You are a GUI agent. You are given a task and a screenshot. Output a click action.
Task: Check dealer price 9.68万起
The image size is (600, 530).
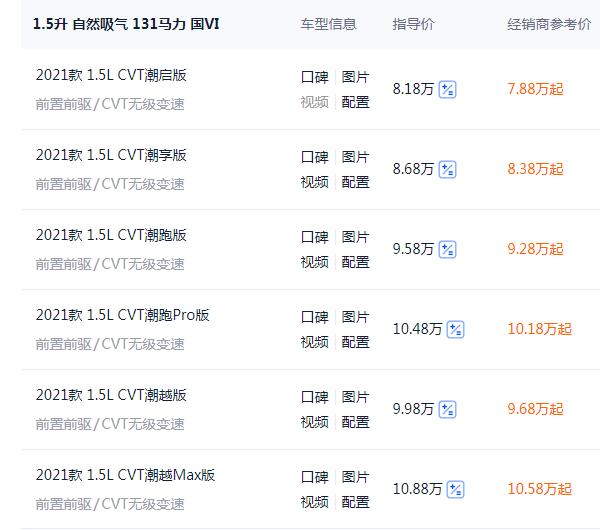pos(535,409)
